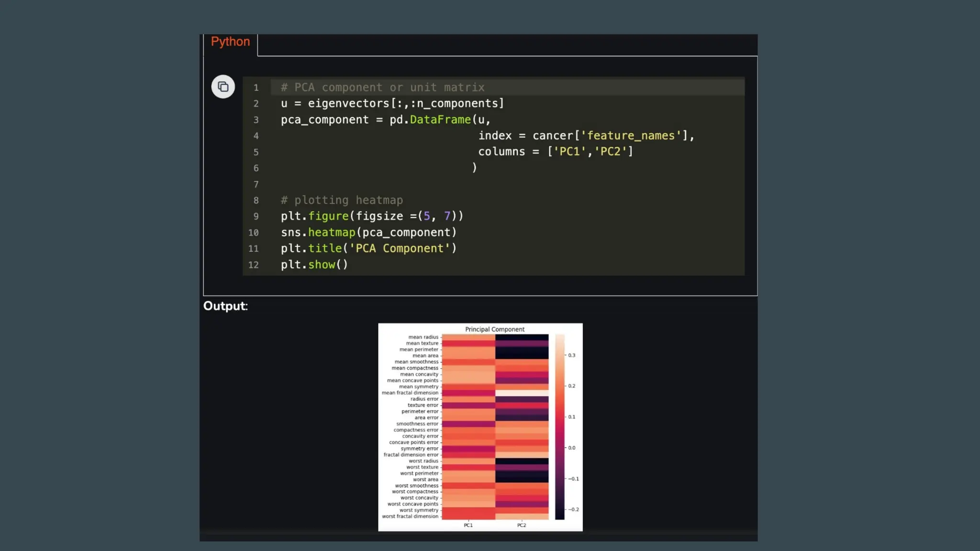Click the plotting heatmap comment line
Screen dimensions: 980x551
click(342, 200)
